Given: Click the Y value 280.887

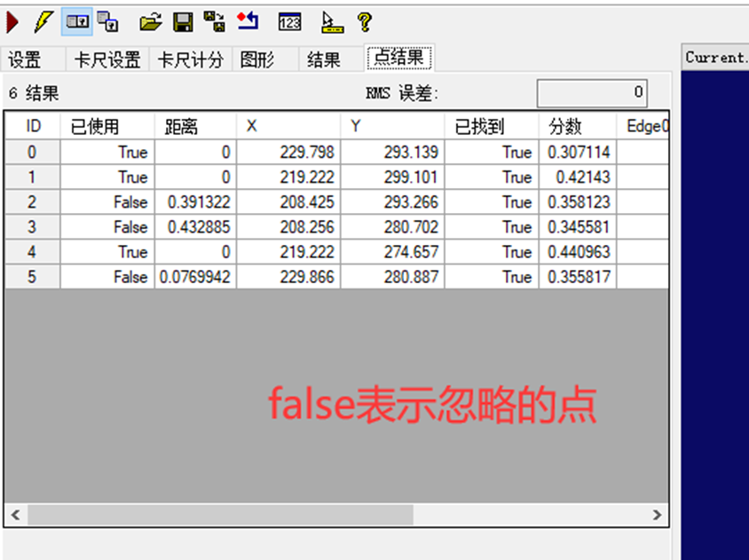Looking at the screenshot, I should [392, 277].
